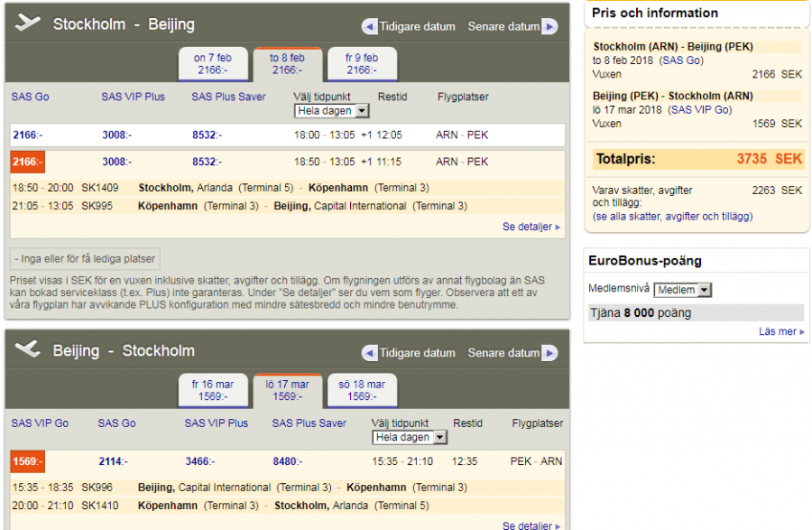The height and width of the screenshot is (530, 812).
Task: Open the se alla skatter, avgifter och tillägg link
Action: [673, 217]
